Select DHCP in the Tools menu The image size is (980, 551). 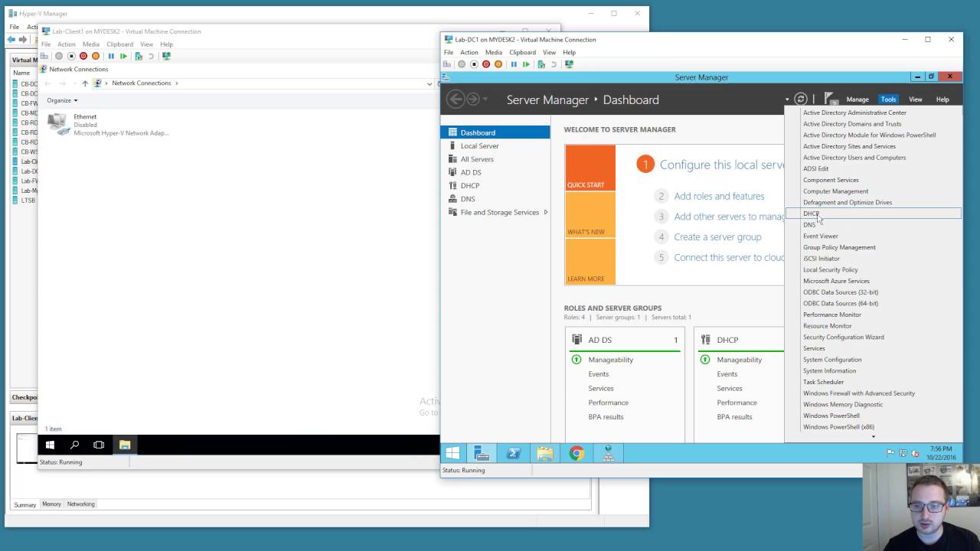point(873,214)
